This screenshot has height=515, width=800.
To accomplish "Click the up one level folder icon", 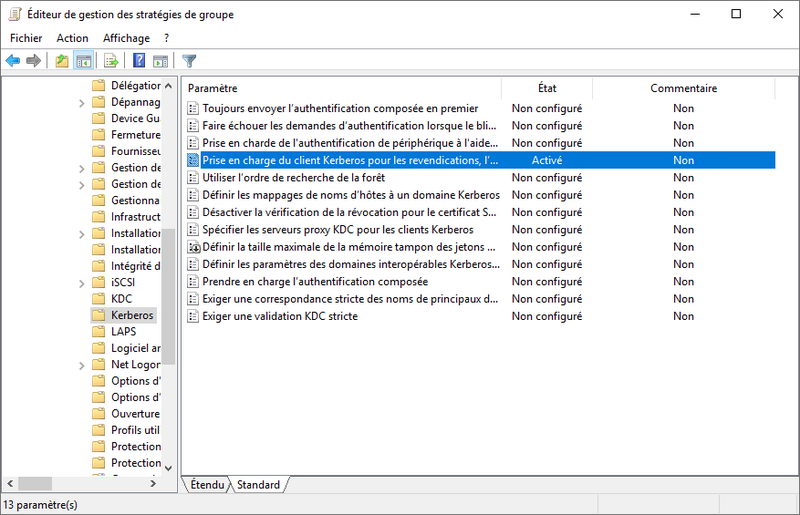I will pyautogui.click(x=62, y=61).
